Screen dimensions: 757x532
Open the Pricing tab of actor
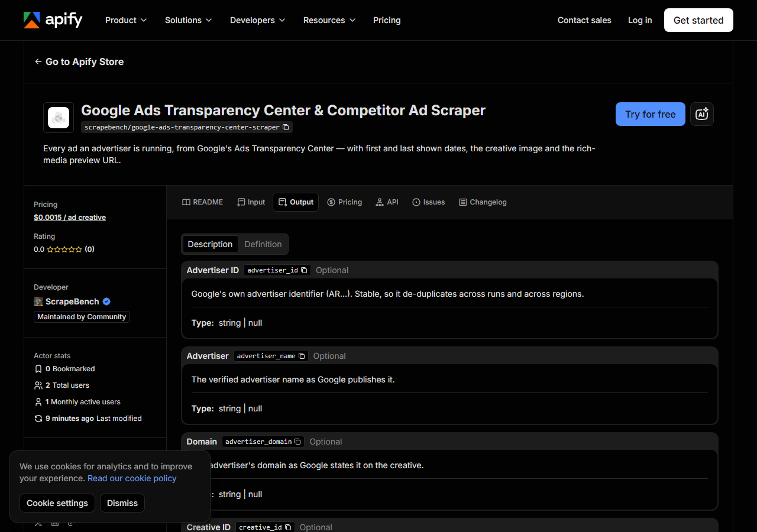344,202
